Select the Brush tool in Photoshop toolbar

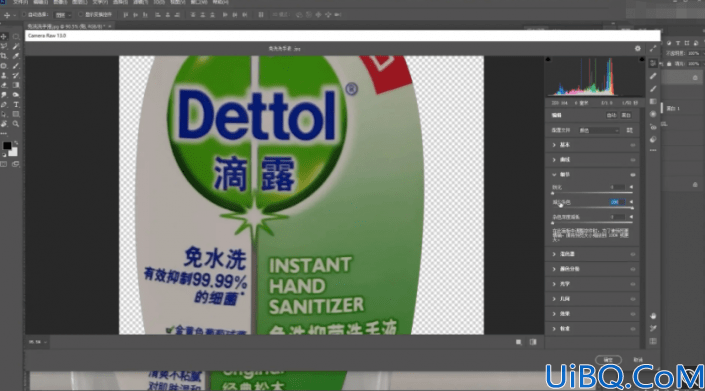(16, 66)
